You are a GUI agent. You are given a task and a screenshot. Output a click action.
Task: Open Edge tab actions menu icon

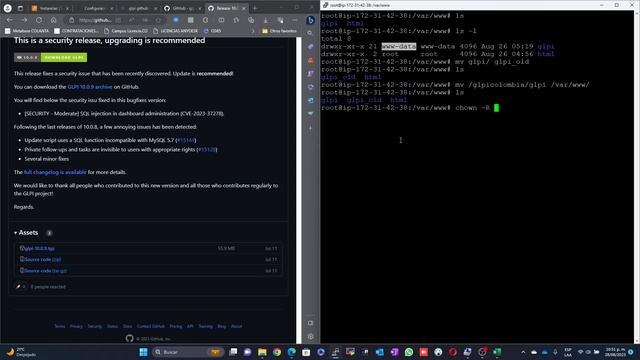20,8
